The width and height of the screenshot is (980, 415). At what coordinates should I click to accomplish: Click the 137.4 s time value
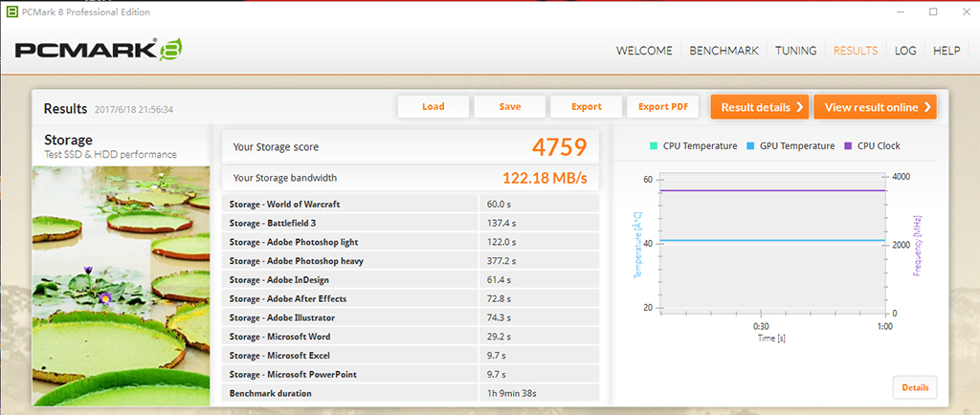(x=501, y=223)
